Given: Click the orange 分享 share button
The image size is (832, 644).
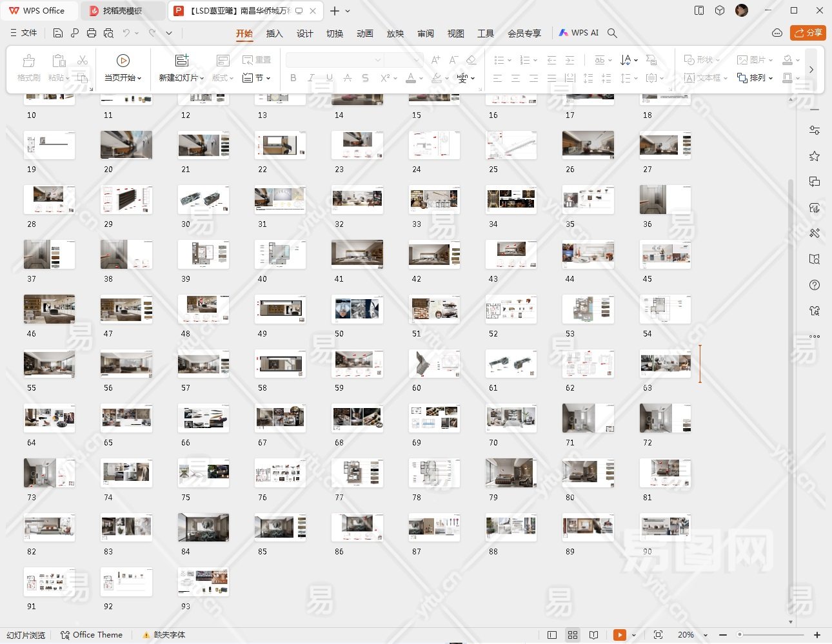Looking at the screenshot, I should pos(807,33).
